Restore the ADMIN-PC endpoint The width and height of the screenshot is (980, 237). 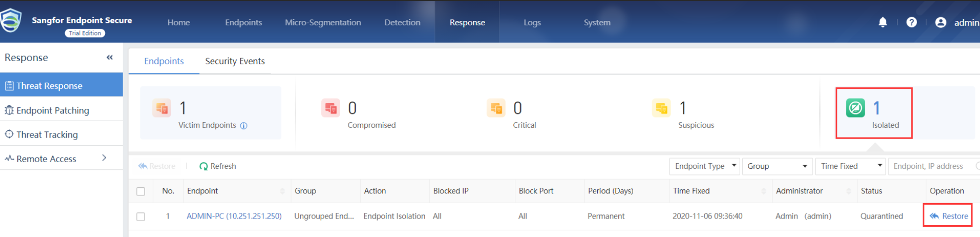[949, 216]
